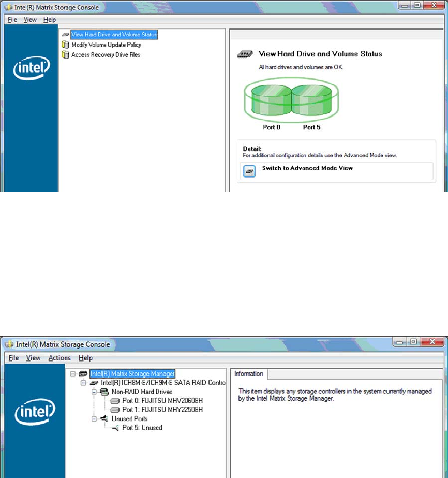Collapse the ICH8M-E/ICH9M-E SATA RAID controller node
The width and height of the screenshot is (448, 478).
pos(83,383)
